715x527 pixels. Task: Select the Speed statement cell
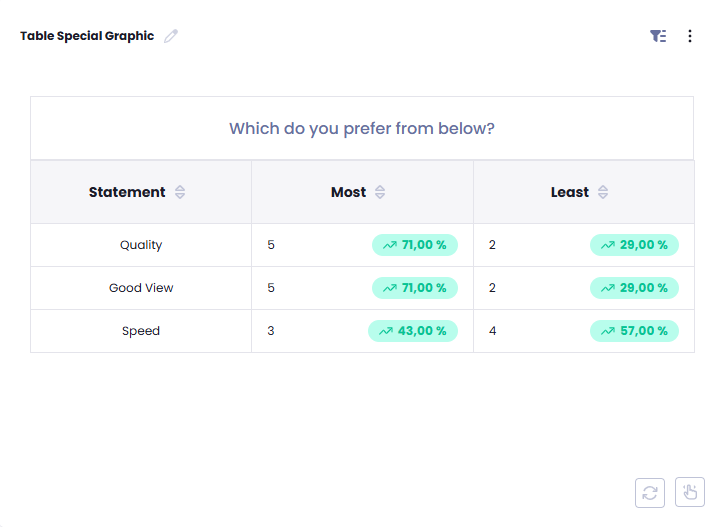click(141, 331)
